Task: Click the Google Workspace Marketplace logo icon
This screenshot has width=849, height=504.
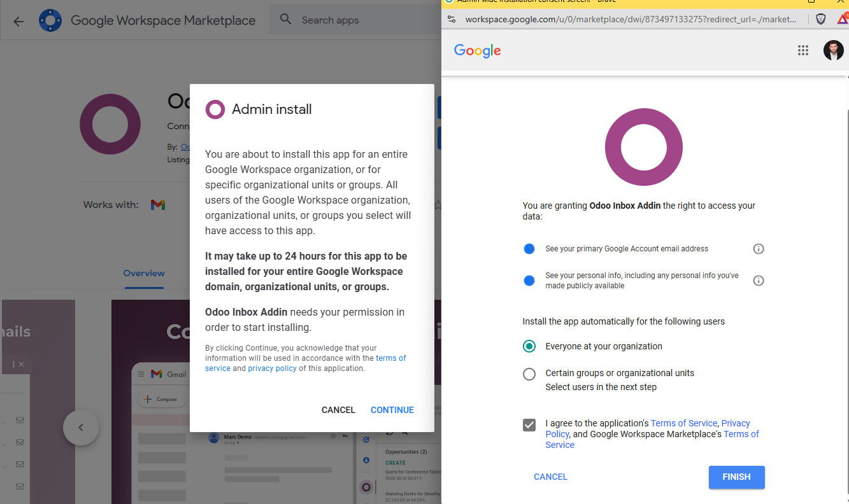Action: 50,20
